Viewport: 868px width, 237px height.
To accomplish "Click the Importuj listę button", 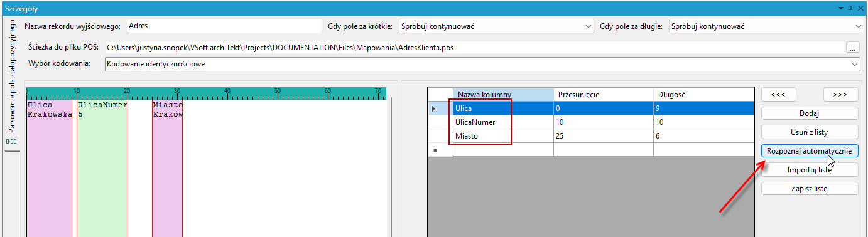I will (810, 170).
